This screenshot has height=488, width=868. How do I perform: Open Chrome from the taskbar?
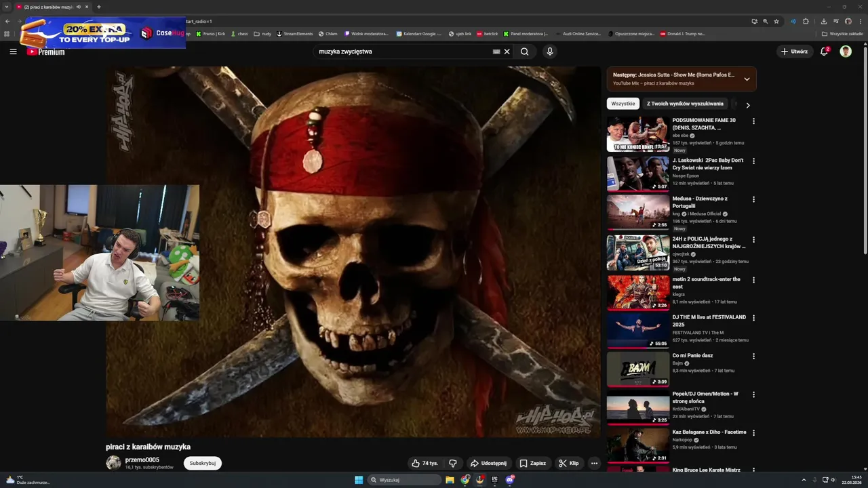(465, 480)
